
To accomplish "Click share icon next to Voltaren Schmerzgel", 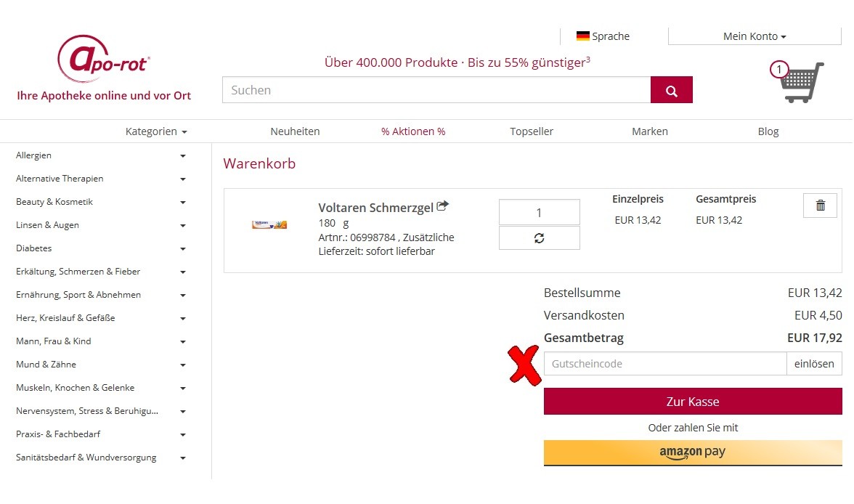I will [442, 206].
